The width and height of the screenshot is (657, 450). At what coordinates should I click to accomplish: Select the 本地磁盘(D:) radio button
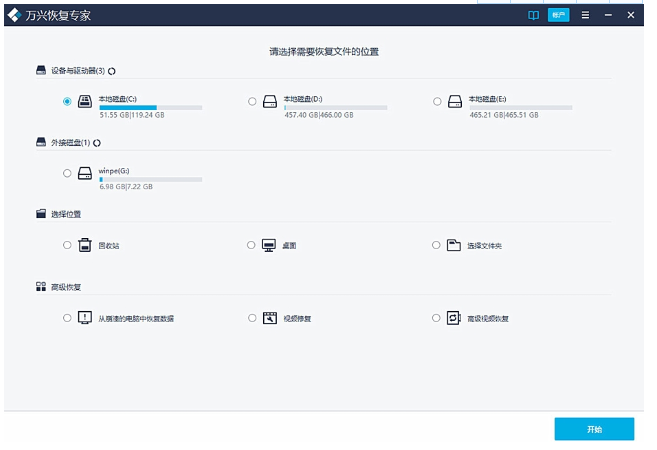252,101
